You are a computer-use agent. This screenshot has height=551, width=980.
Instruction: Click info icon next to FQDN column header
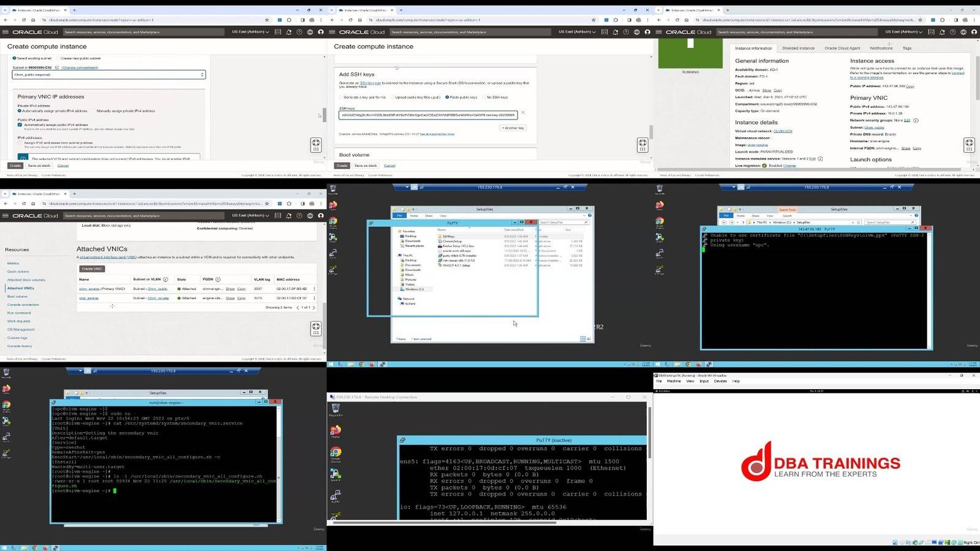point(218,279)
